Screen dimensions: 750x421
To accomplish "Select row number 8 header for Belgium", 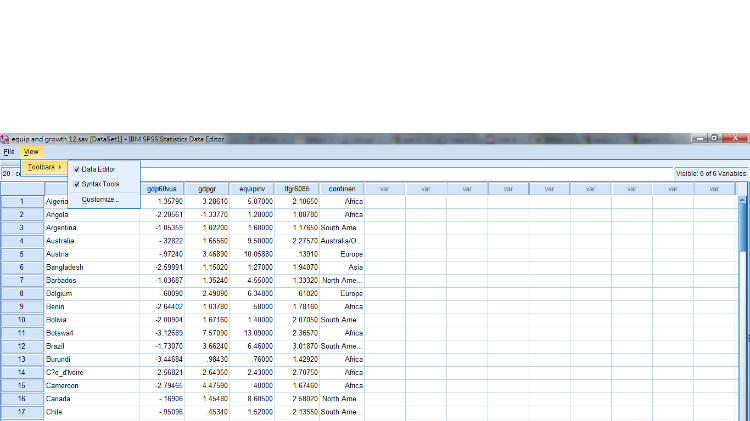I will [x=21, y=293].
